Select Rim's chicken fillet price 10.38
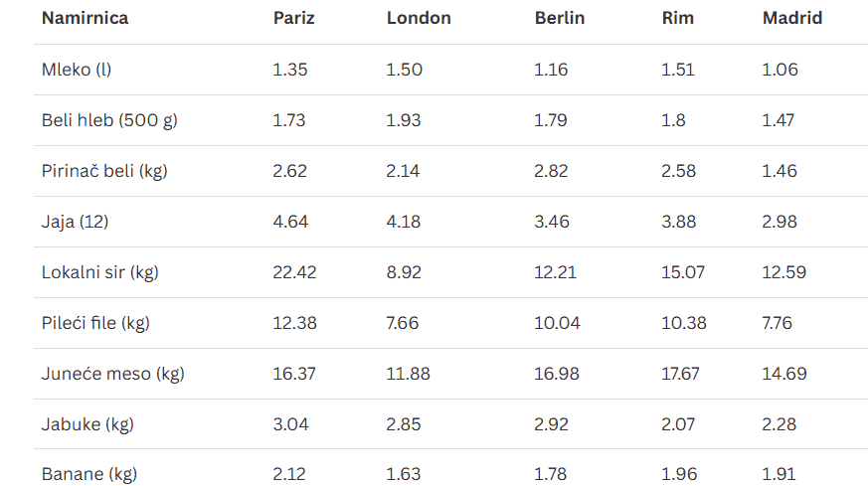This screenshot has height=486, width=868. coord(684,323)
